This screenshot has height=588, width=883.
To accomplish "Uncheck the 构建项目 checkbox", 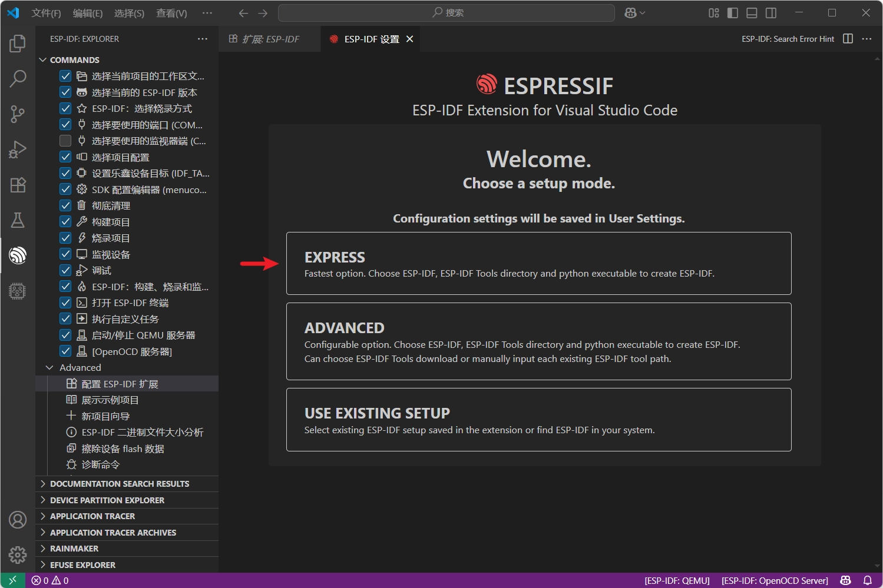I will pos(65,222).
